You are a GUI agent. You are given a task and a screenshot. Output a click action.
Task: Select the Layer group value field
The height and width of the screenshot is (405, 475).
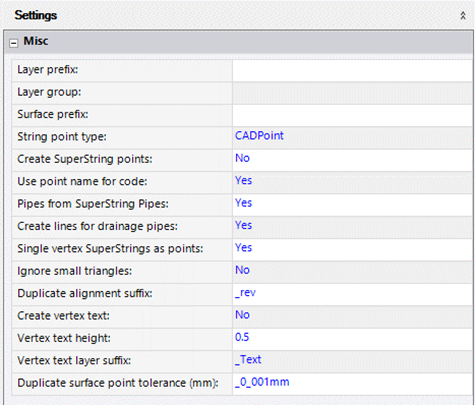352,93
